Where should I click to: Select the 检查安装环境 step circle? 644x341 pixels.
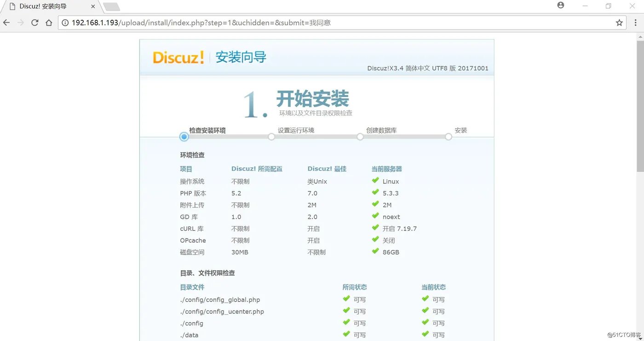[184, 136]
